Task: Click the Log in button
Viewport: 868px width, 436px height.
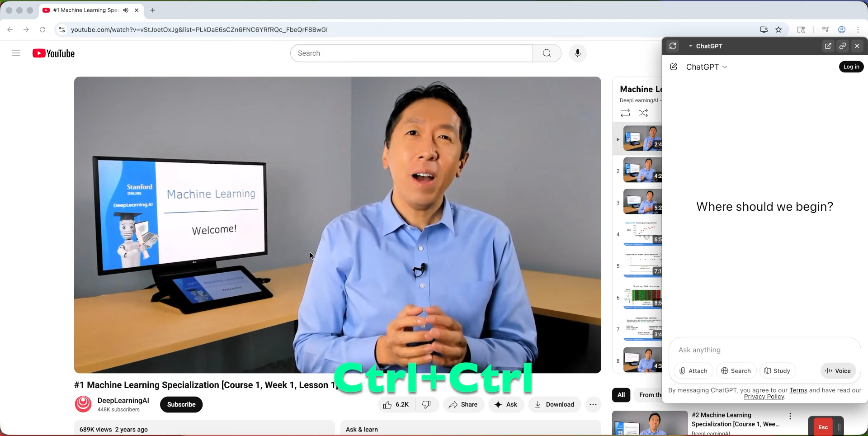Action: click(x=851, y=67)
